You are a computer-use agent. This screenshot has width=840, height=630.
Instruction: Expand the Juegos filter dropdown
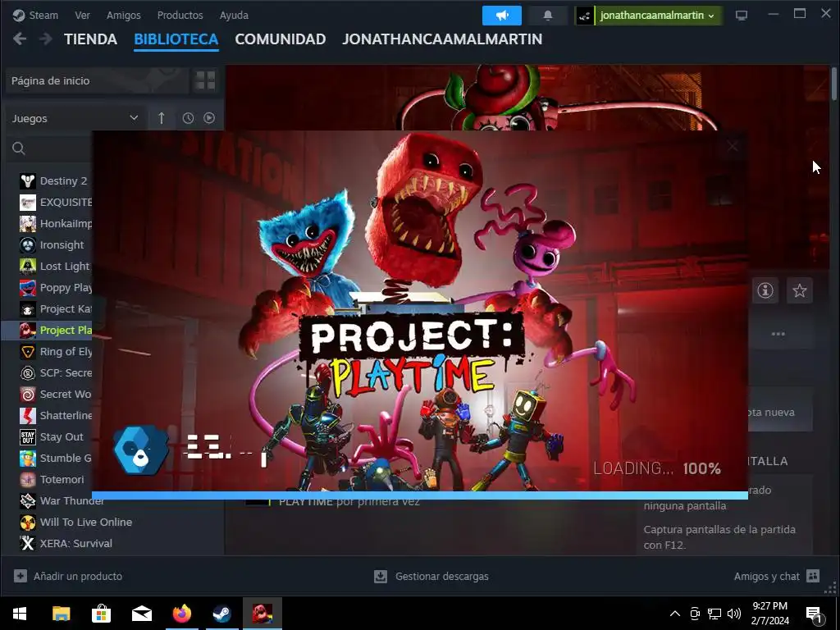pyautogui.click(x=75, y=118)
